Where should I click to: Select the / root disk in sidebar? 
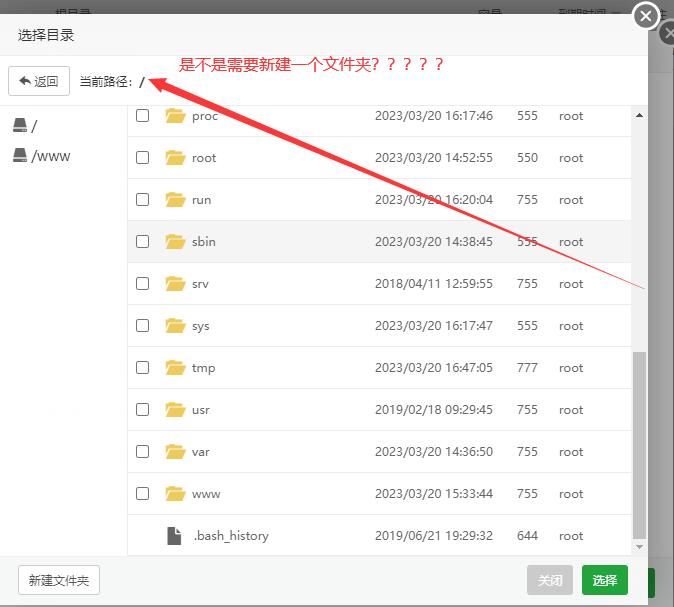(x=25, y=126)
